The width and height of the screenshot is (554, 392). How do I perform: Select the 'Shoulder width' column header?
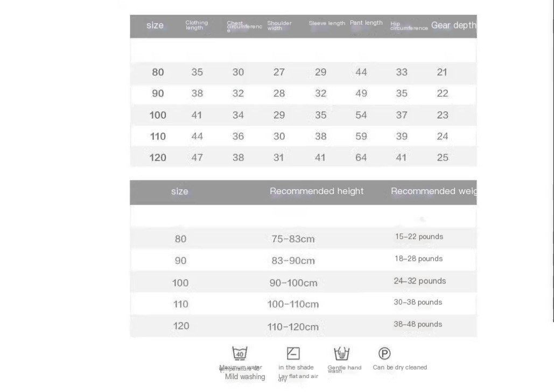coord(279,25)
